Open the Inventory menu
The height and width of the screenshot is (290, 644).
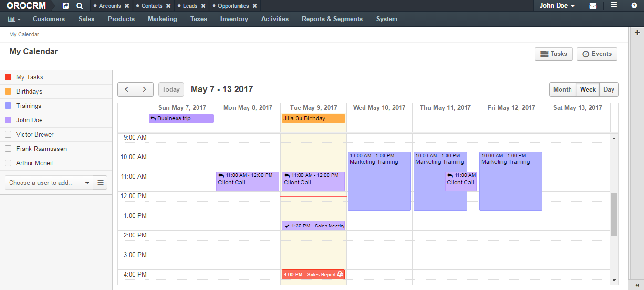pyautogui.click(x=234, y=19)
